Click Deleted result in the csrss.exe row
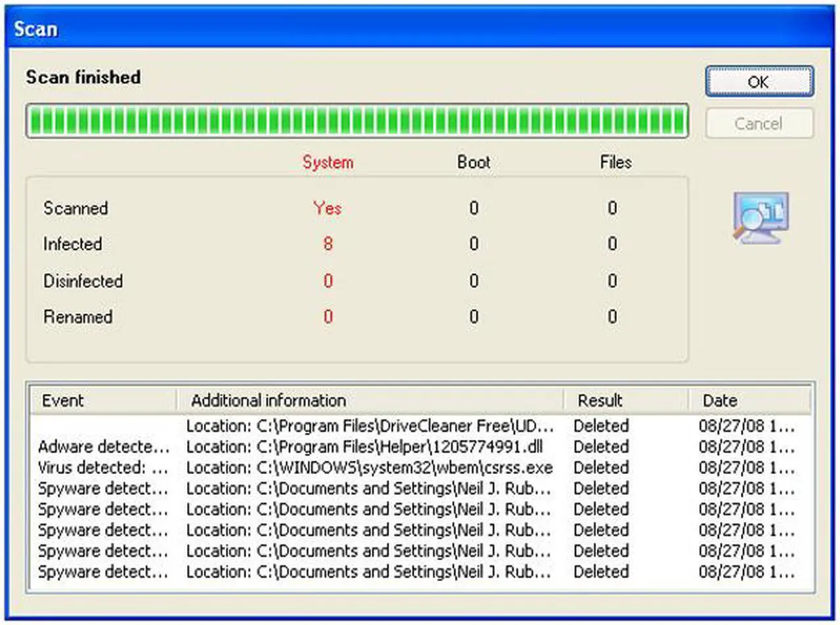 601,468
